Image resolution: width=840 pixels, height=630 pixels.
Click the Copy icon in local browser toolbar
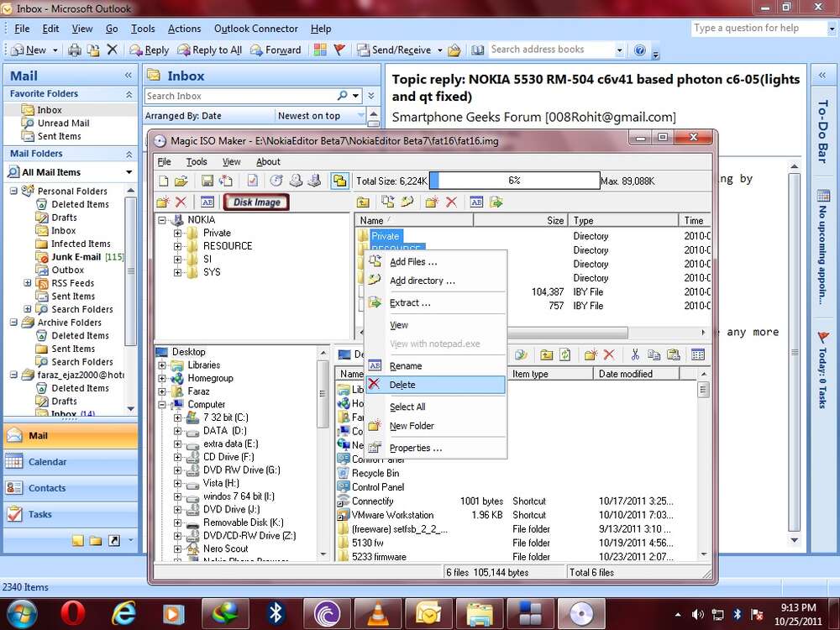[654, 354]
